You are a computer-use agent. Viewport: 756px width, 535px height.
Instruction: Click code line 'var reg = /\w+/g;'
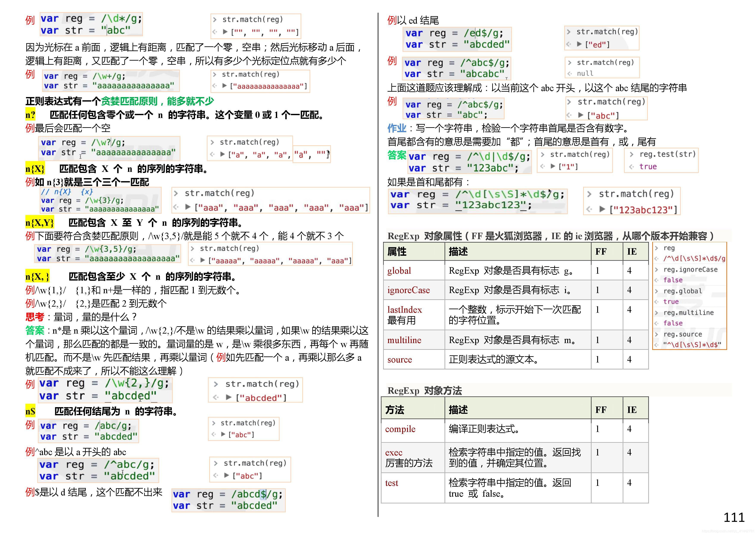coord(85,76)
